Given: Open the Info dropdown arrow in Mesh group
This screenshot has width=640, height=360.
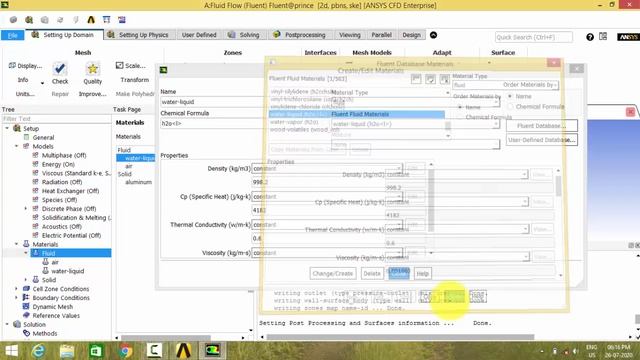Looking at the screenshot, I should 42,83.
